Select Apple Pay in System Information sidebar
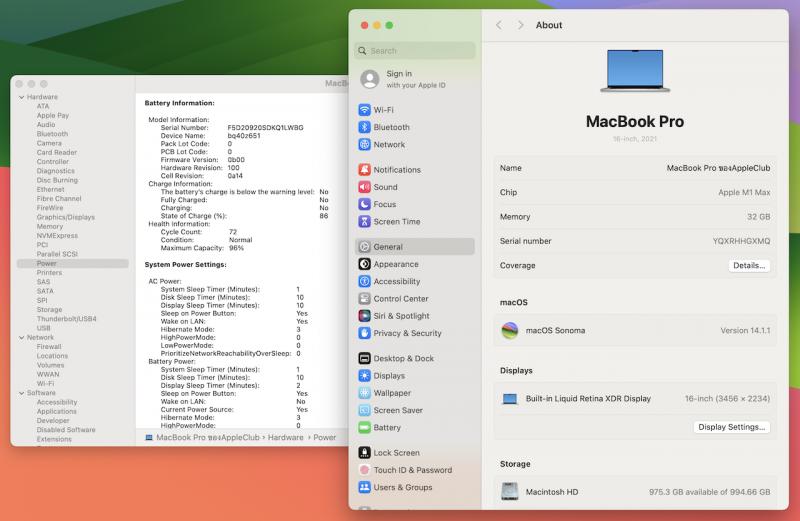Screen dimensions: 800x521 [x=53, y=115]
